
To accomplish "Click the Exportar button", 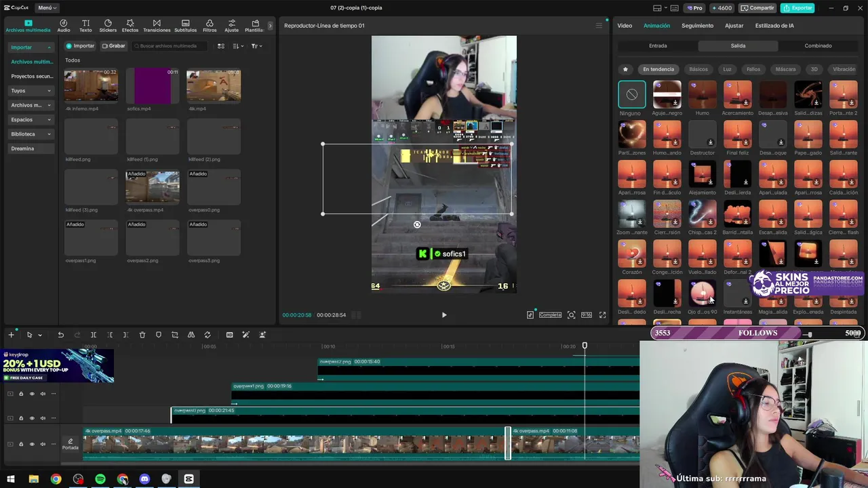I will pyautogui.click(x=797, y=7).
